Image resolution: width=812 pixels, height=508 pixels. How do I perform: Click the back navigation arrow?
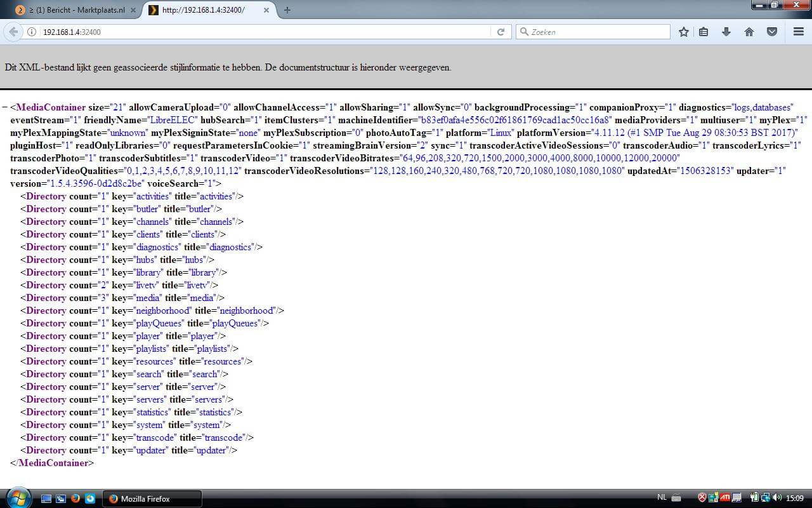point(13,32)
